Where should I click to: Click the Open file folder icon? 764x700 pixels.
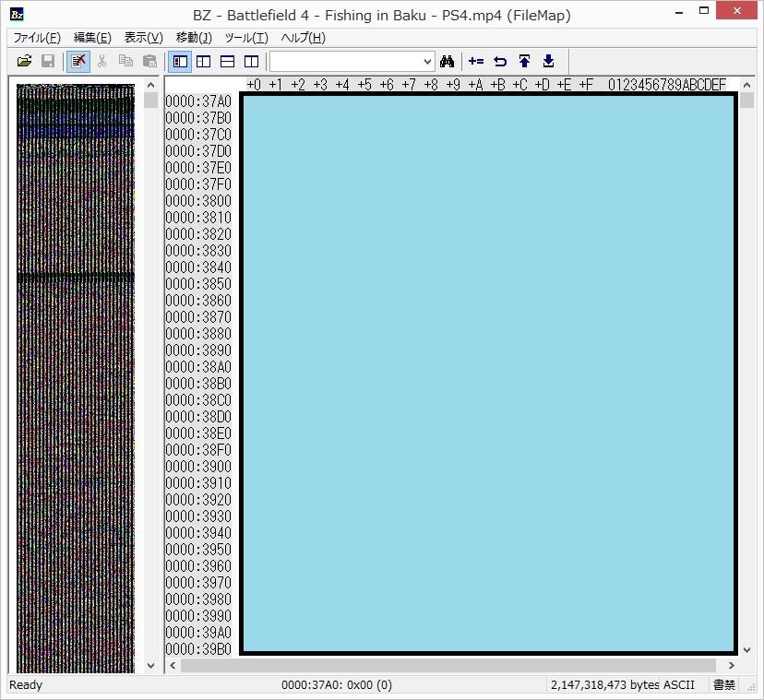[x=24, y=62]
